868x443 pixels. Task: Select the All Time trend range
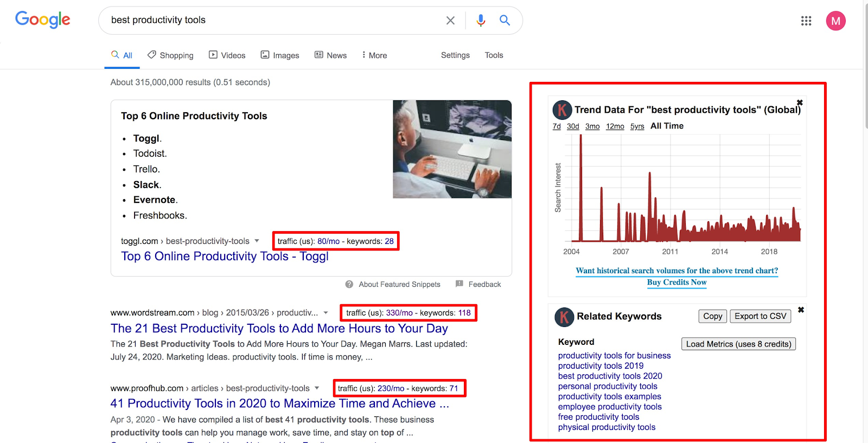(667, 126)
